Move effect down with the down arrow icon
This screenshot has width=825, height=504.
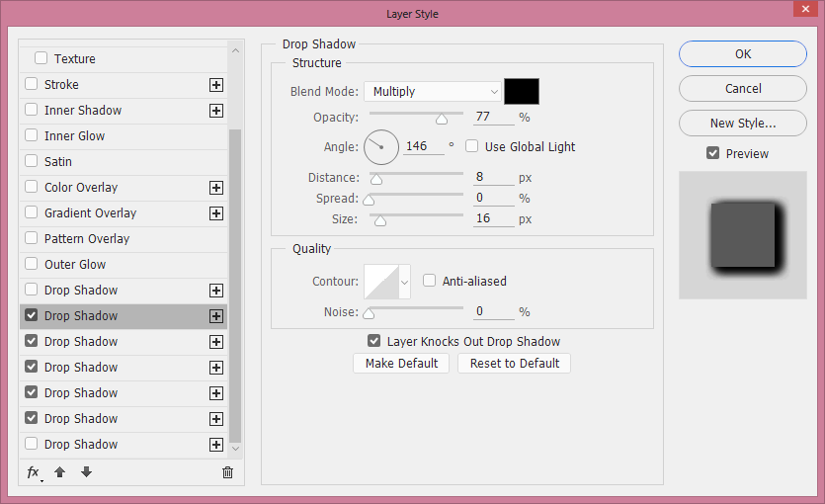86,472
